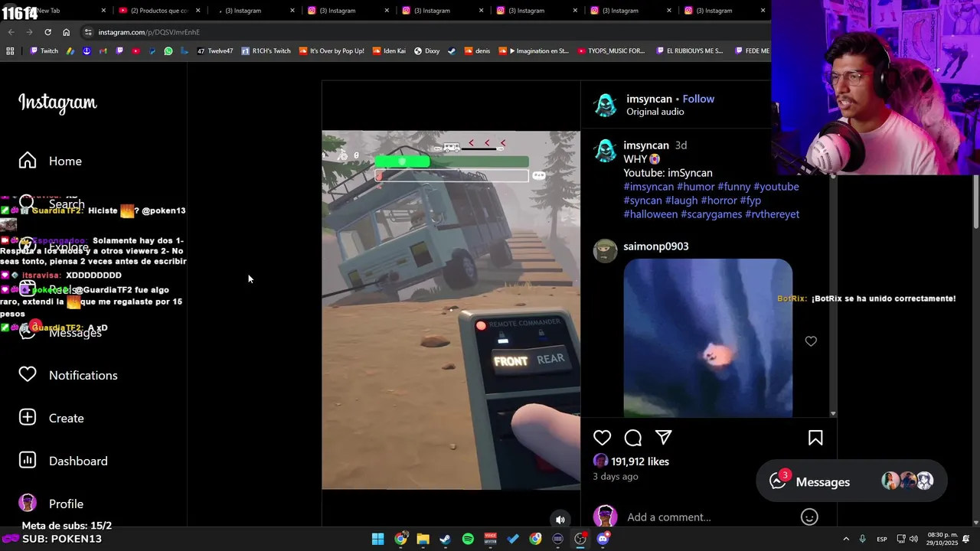Click the page vertical scrollbar
Image resolution: width=980 pixels, height=551 pixels.
[975, 201]
